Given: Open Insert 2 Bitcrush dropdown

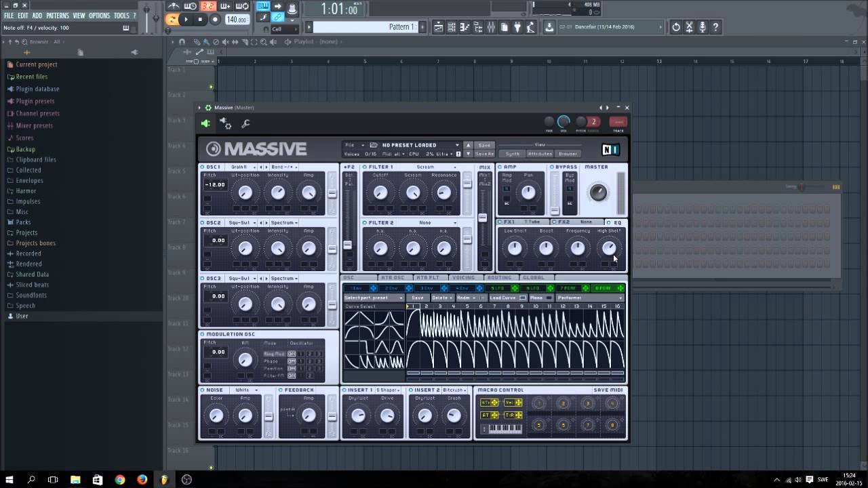Looking at the screenshot, I should point(454,390).
